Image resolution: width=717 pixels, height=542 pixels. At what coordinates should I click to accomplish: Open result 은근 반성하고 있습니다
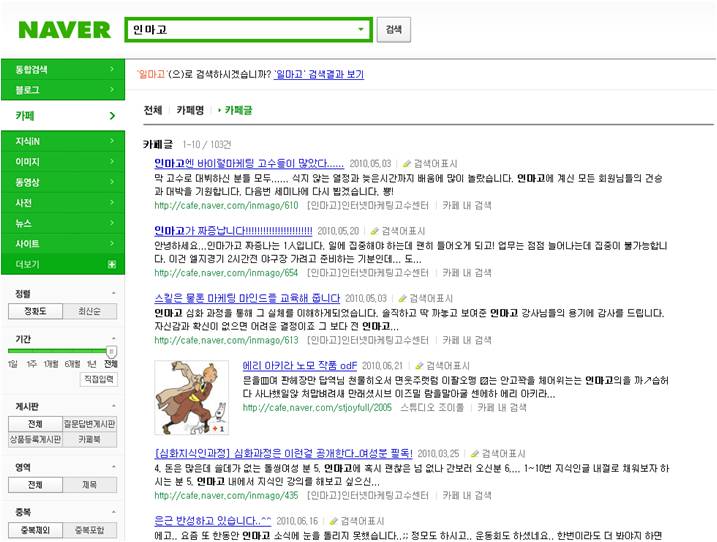[213, 521]
